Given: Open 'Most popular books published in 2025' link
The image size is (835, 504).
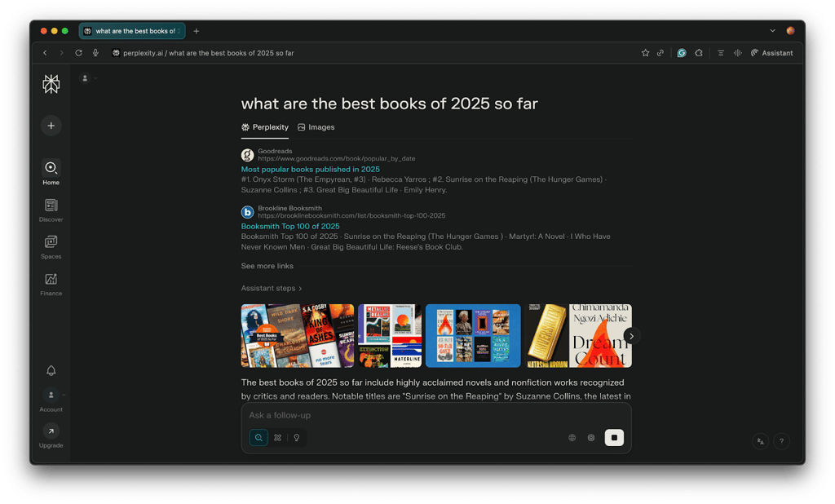Looking at the screenshot, I should (311, 170).
